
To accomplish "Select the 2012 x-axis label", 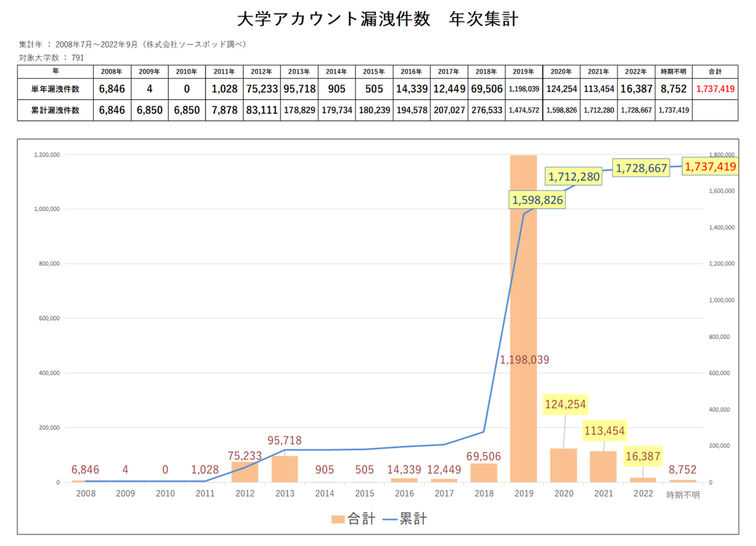I will [245, 495].
